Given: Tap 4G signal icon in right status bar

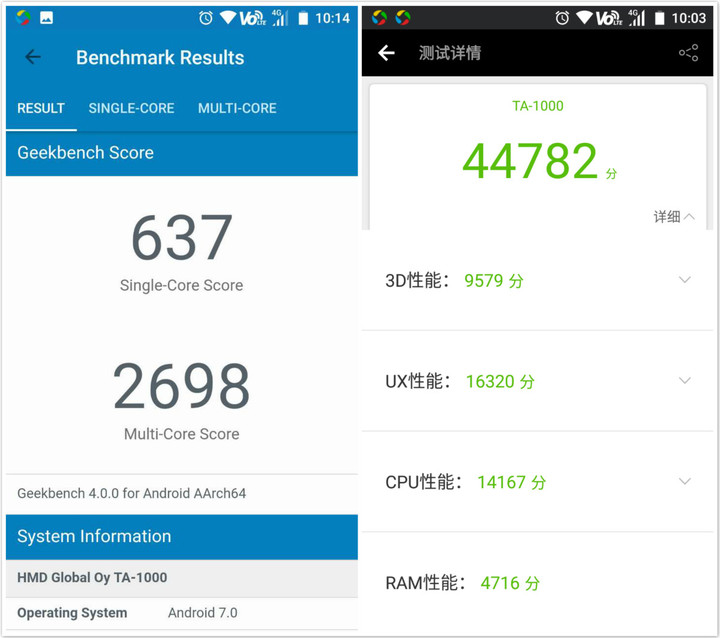Looking at the screenshot, I should coord(637,17).
